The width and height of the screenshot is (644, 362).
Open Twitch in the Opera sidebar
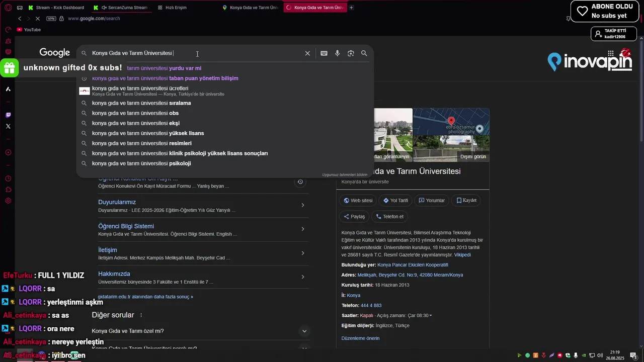[8, 115]
